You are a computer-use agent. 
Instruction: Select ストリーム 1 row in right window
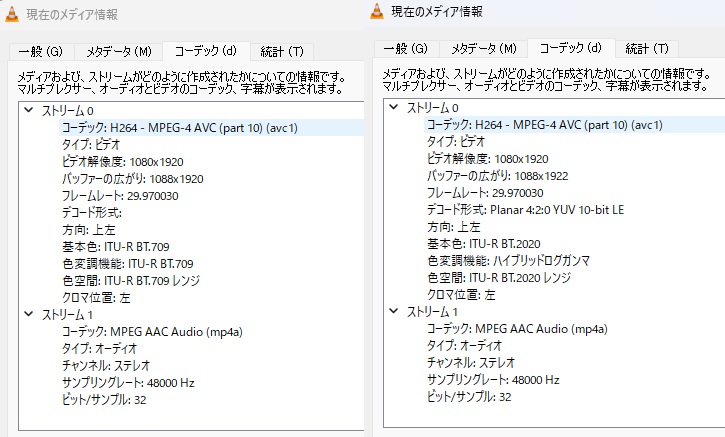click(432, 312)
